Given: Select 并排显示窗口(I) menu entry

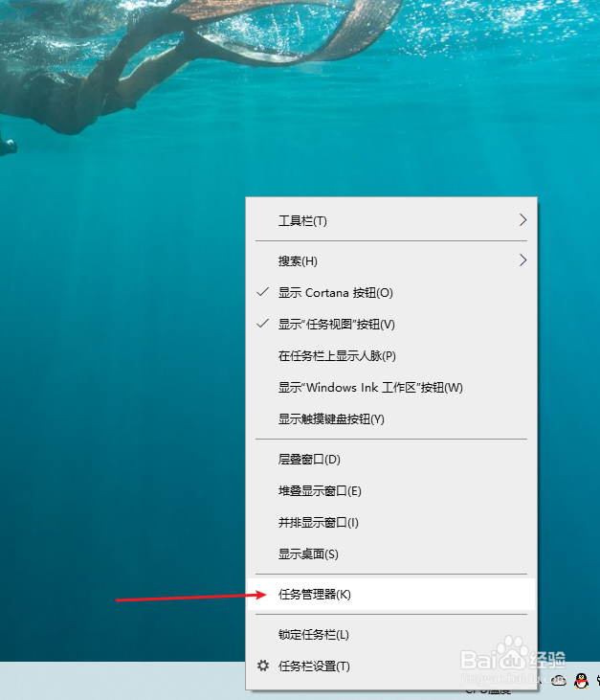Looking at the screenshot, I should tap(391, 523).
